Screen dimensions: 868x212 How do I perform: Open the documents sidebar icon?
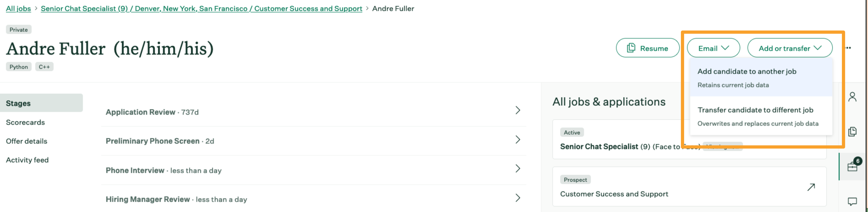pos(852,131)
